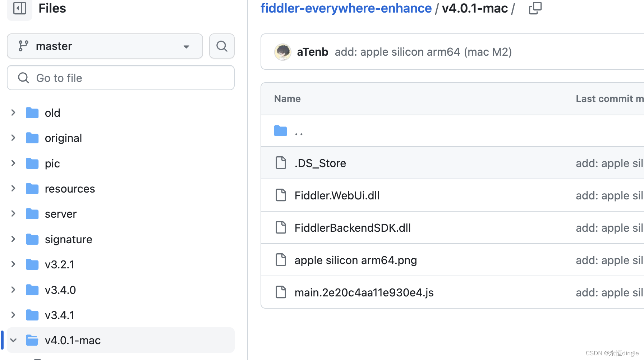This screenshot has height=360, width=644.
Task: Select the resources folder in tree
Action: click(x=70, y=189)
